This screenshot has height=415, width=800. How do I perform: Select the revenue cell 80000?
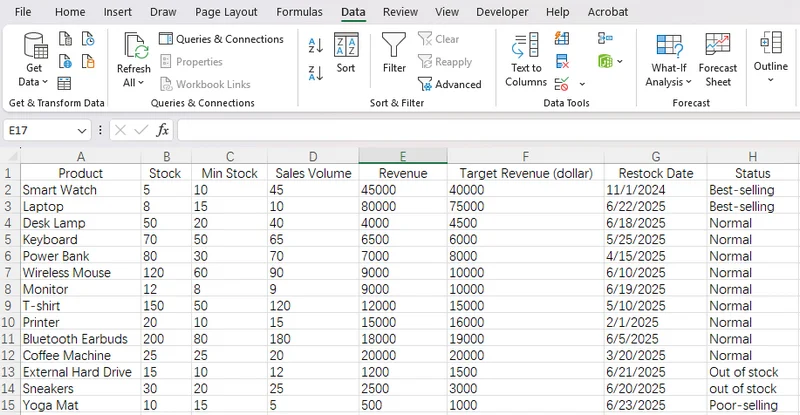click(x=403, y=206)
